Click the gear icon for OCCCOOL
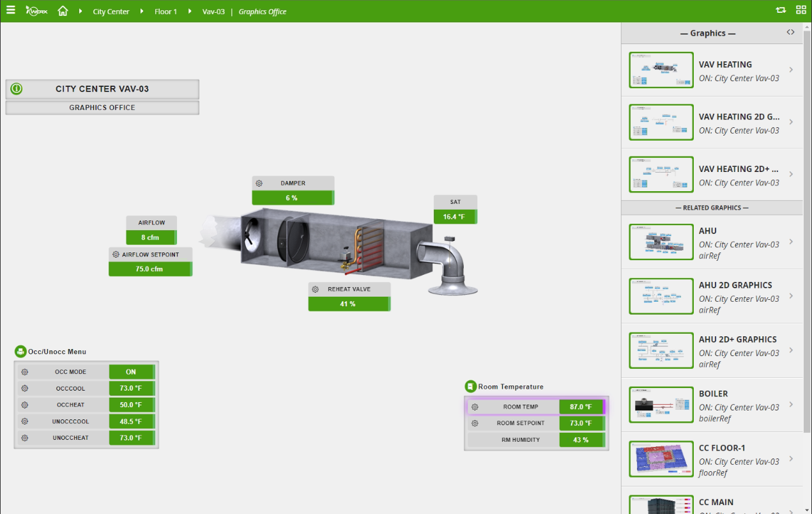 tap(24, 389)
